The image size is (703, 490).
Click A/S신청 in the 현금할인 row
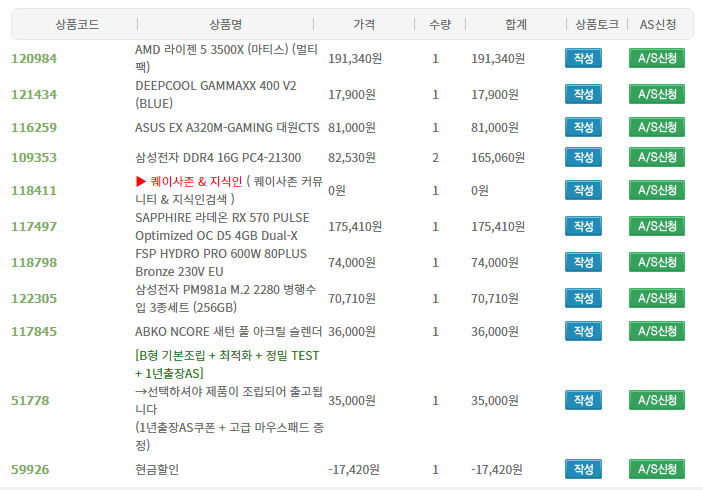point(657,469)
